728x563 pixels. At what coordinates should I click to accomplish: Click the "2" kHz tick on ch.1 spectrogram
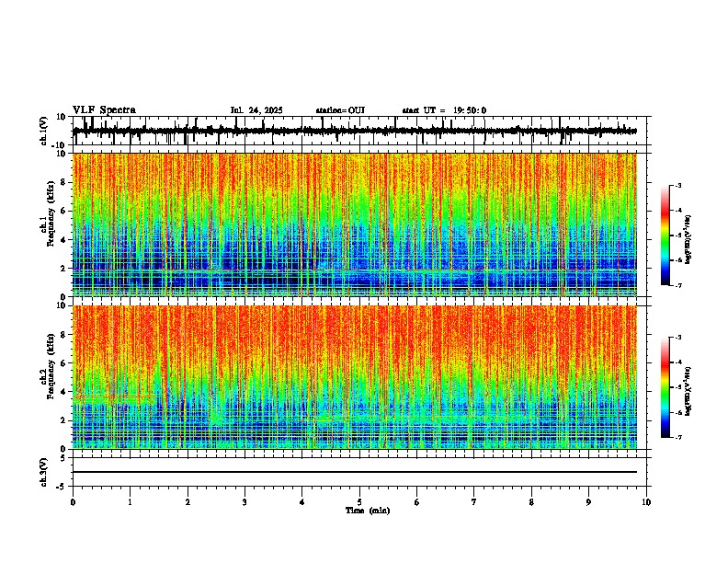[64, 268]
